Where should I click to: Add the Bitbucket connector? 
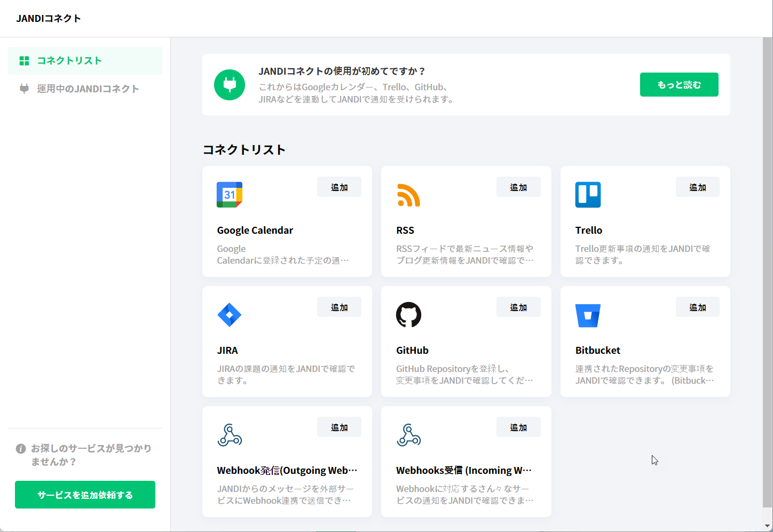coord(698,307)
